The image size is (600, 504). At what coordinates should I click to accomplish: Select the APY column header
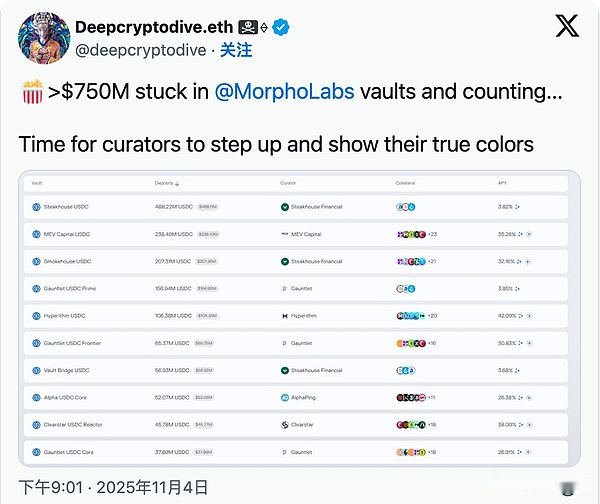502,184
